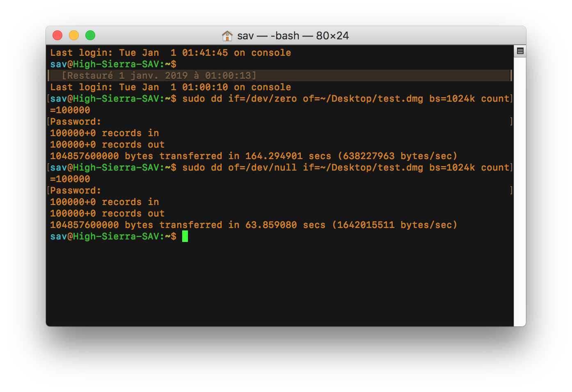Close the Terminal window with red button
Screen dimensions: 572x392
click(57, 35)
